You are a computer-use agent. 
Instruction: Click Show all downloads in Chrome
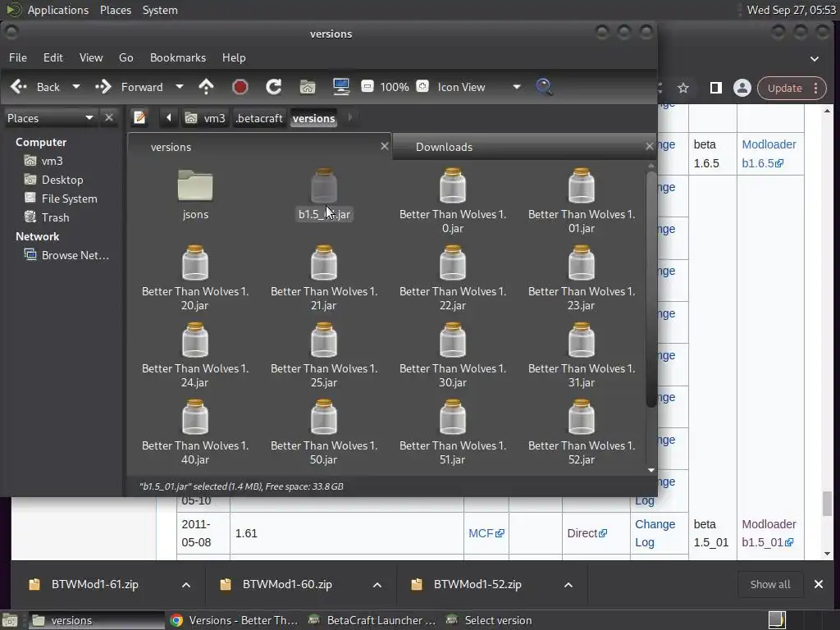click(770, 584)
